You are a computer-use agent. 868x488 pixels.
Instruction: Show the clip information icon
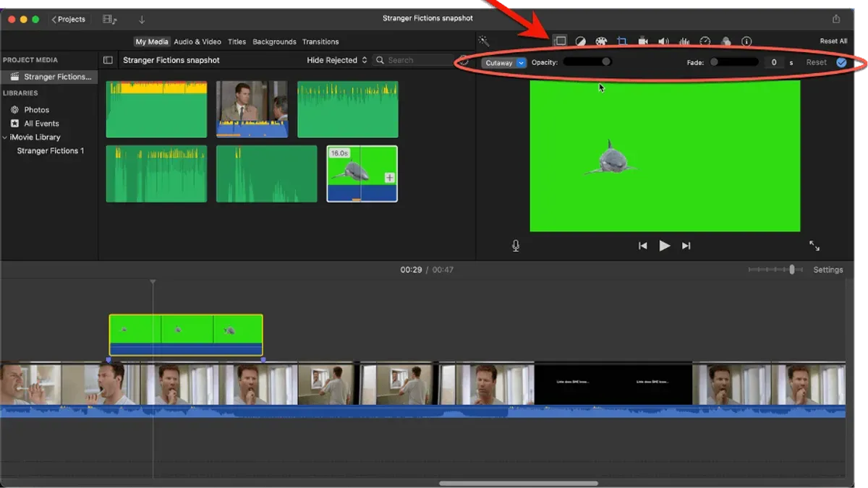746,42
